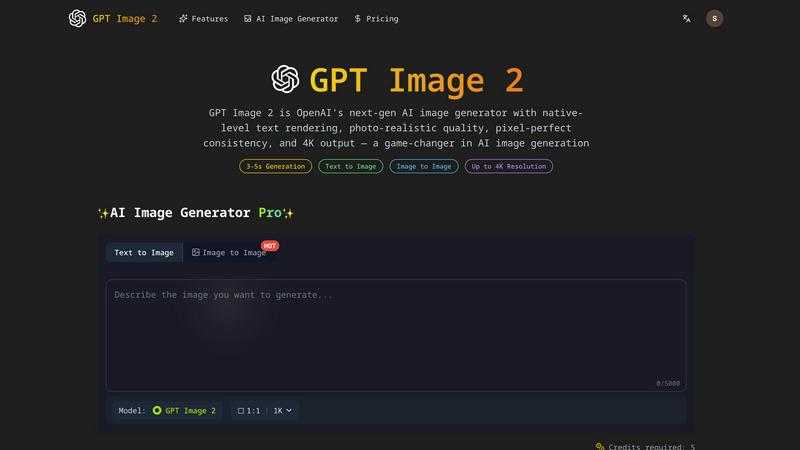Click the 'AI Image Generator Pro' heading
800x450 pixels.
(196, 213)
